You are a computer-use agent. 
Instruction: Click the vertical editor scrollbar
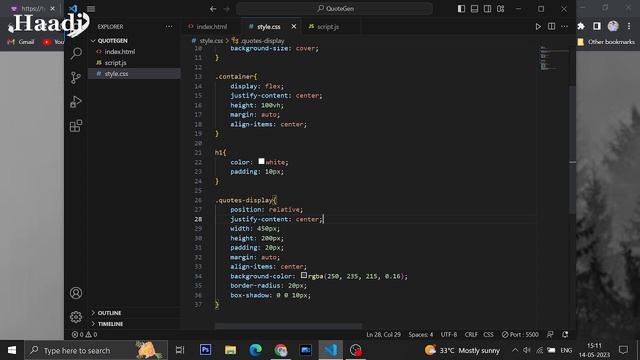tap(573, 149)
